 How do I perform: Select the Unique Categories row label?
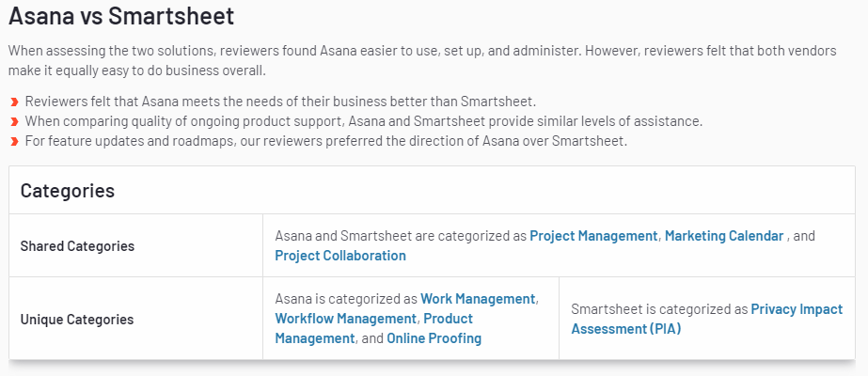point(77,320)
